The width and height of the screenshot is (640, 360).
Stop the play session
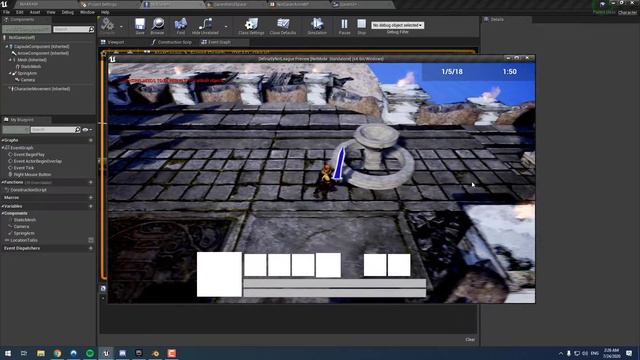click(362, 25)
